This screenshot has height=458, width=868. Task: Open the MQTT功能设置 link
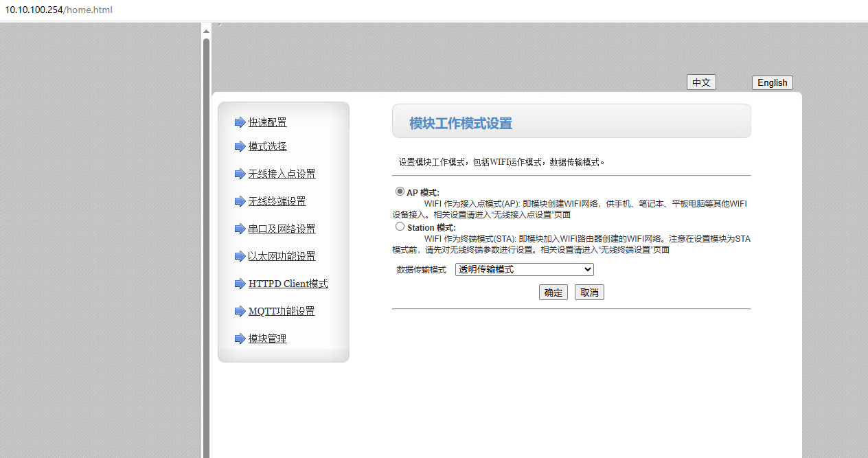point(282,311)
